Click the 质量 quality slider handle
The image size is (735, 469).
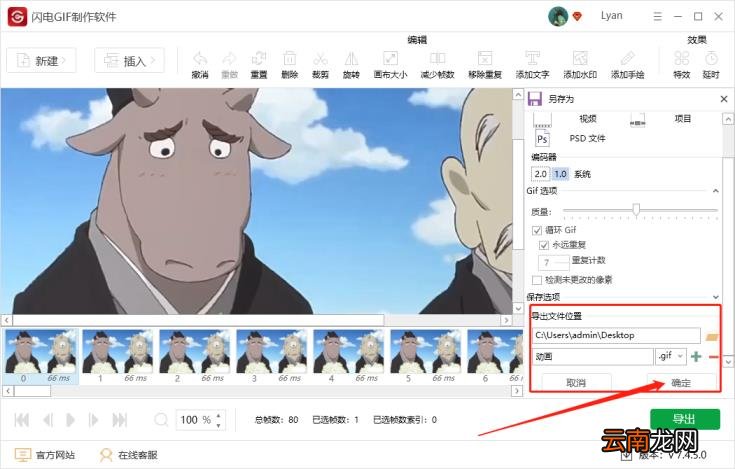tap(636, 209)
